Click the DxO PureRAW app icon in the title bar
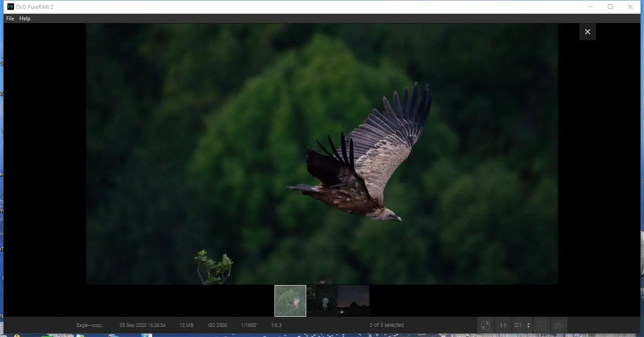Screen dimensions: 644x337 coord(11,7)
